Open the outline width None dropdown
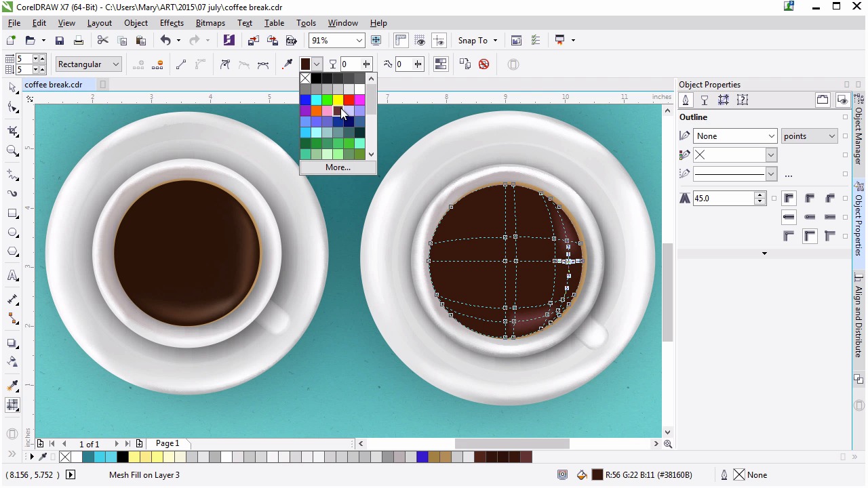 771,136
